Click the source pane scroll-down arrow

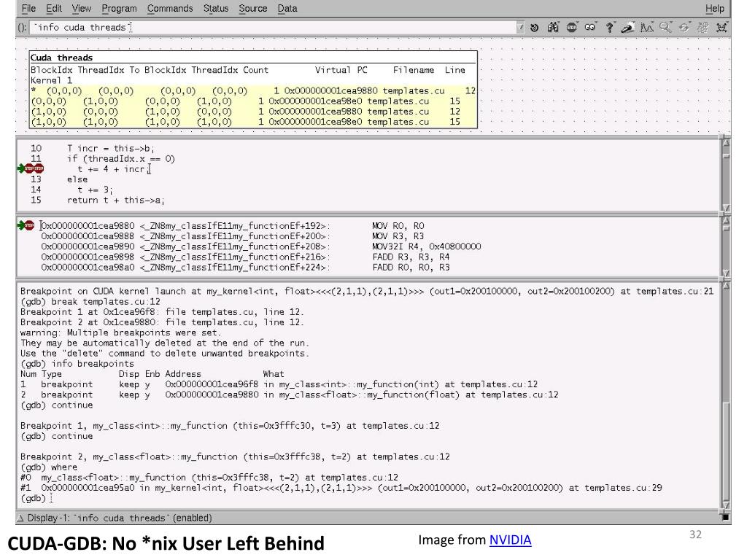point(726,208)
